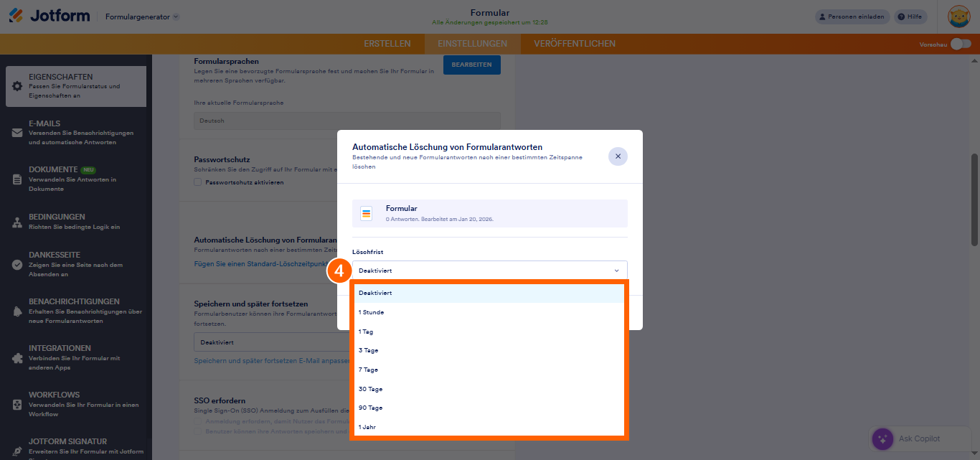Viewport: 980px width, 460px height.
Task: Open Ask Copilot button
Action: pyautogui.click(x=918, y=438)
